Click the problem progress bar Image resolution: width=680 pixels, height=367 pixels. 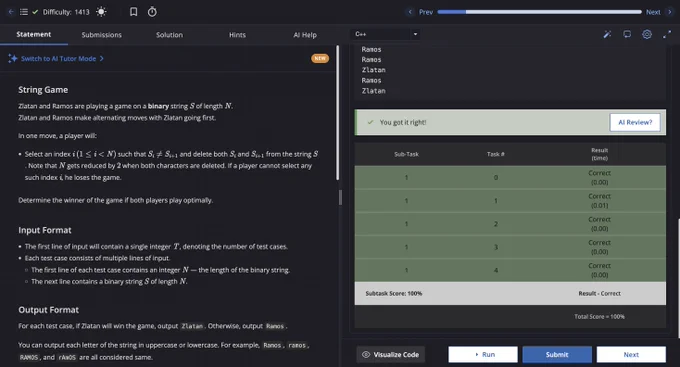tap(539, 12)
